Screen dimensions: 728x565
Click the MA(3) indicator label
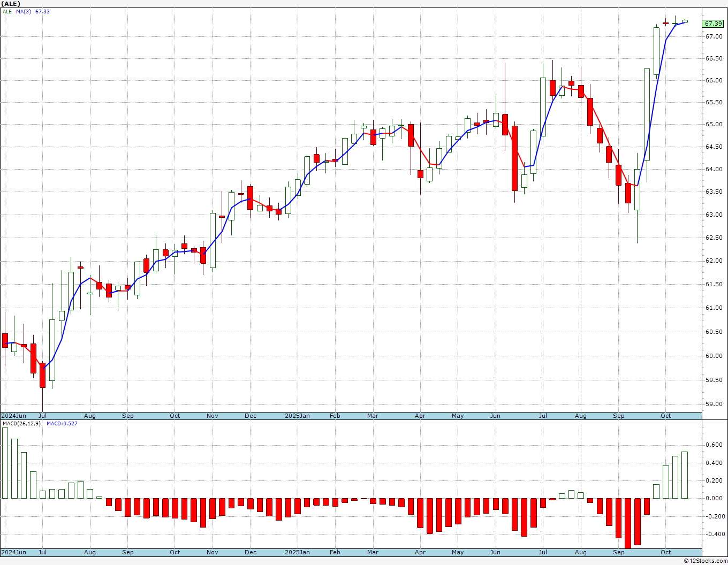click(x=24, y=11)
